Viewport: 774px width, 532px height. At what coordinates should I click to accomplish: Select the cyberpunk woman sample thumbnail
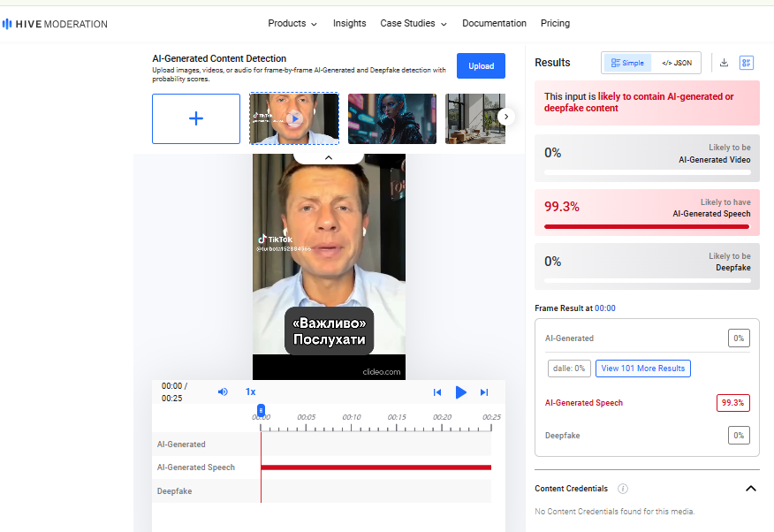[x=392, y=118]
